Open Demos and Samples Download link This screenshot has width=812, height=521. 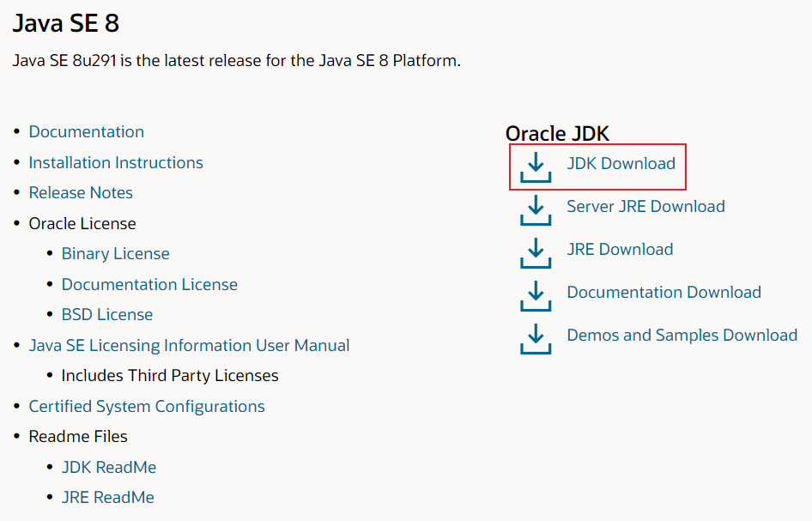pyautogui.click(x=682, y=335)
